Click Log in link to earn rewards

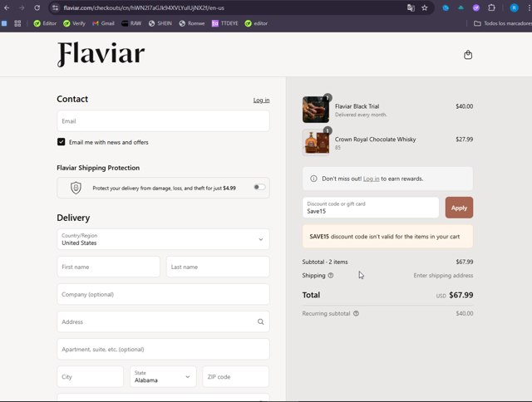tap(372, 179)
